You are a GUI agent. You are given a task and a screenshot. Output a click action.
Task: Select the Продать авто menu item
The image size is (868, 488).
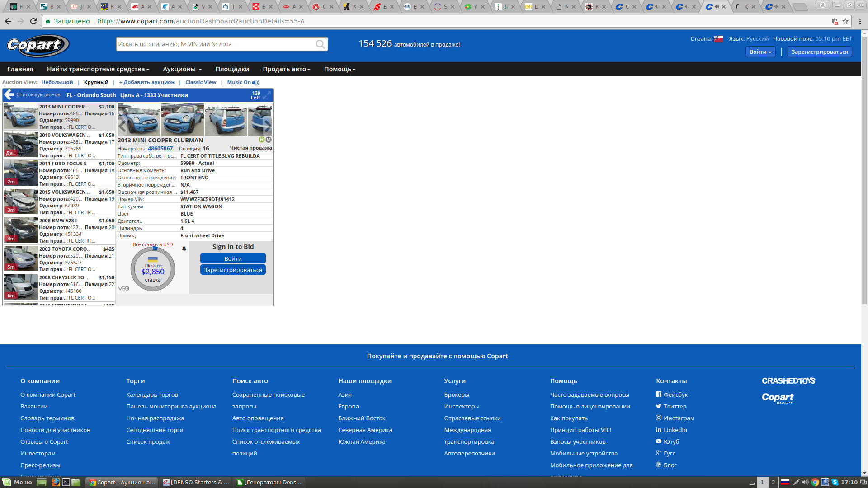(286, 69)
